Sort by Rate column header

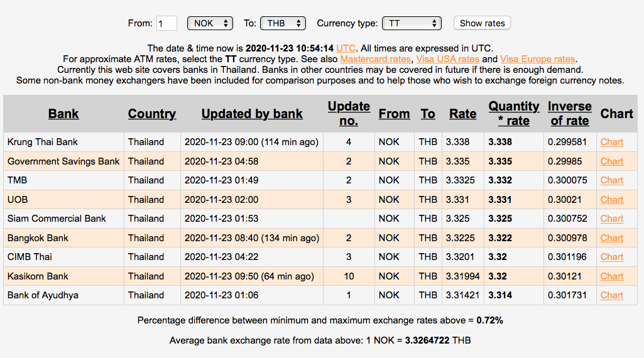[x=462, y=114]
